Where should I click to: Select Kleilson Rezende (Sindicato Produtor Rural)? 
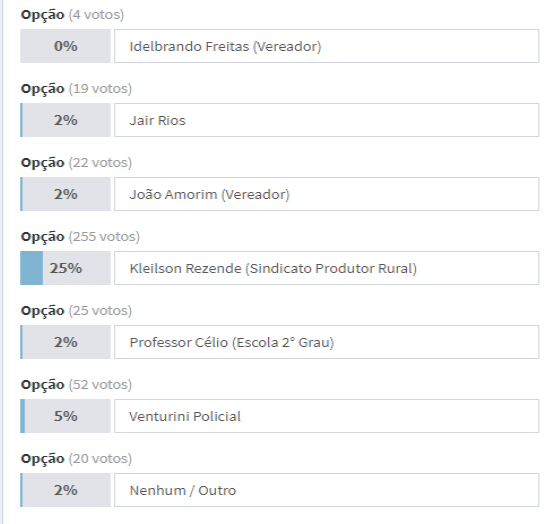pyautogui.click(x=326, y=268)
